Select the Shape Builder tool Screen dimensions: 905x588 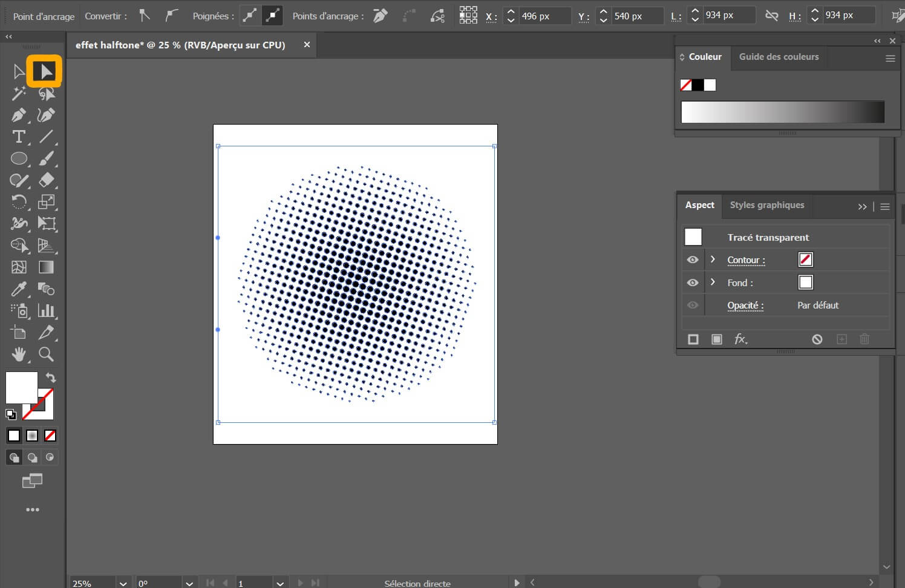[x=19, y=246]
